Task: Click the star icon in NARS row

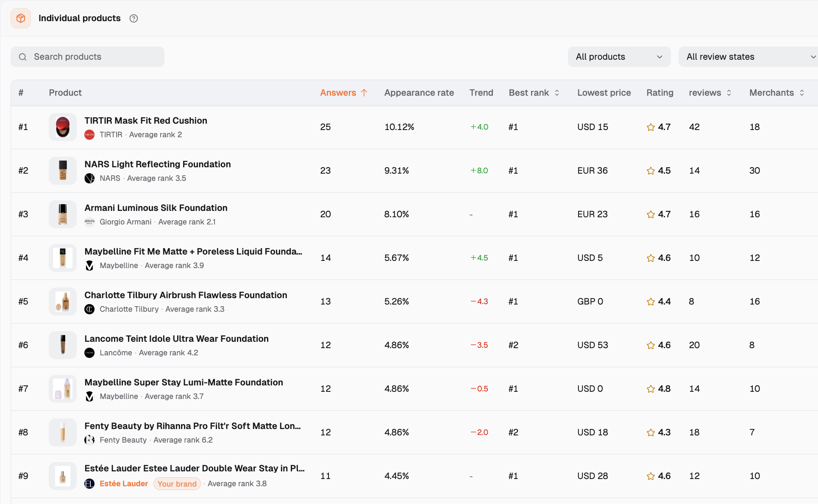Action: 651,171
